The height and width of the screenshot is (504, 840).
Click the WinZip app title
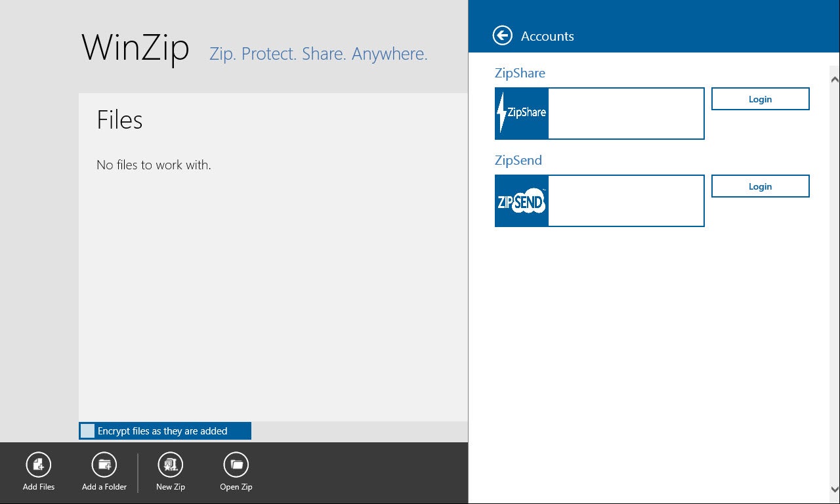pyautogui.click(x=135, y=48)
